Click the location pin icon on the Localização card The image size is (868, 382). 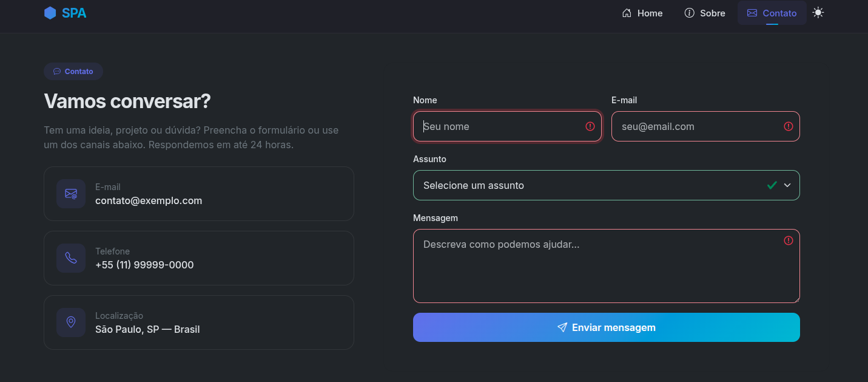point(71,322)
